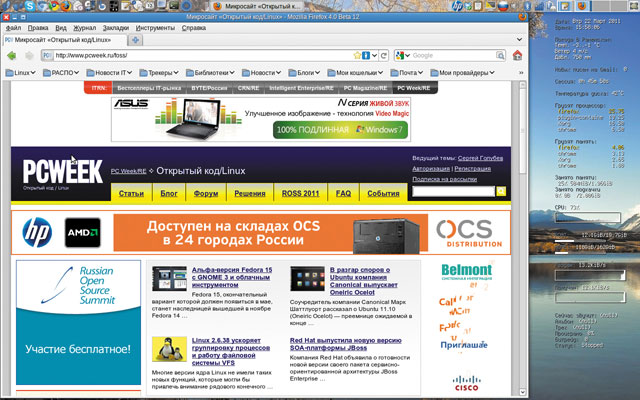Expand the Библиотеки bookmarks folder

click(210, 73)
